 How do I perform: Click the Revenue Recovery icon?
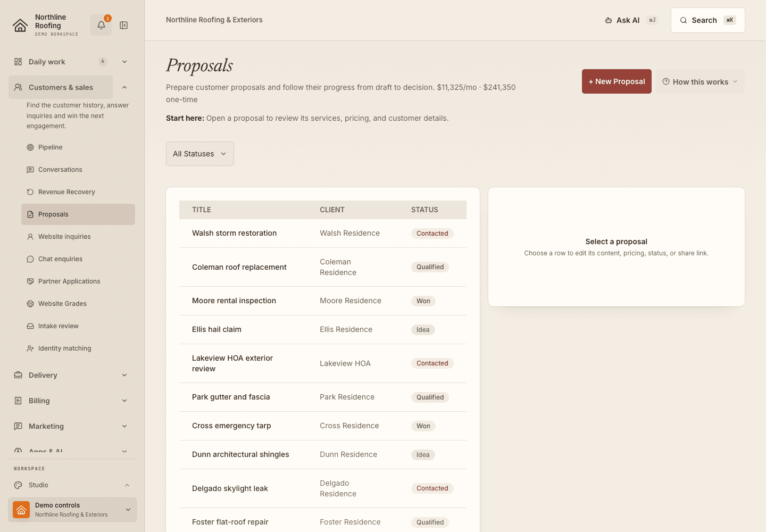point(30,192)
